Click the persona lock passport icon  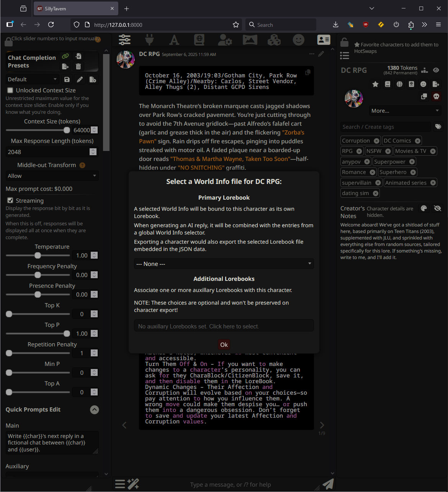click(x=411, y=84)
